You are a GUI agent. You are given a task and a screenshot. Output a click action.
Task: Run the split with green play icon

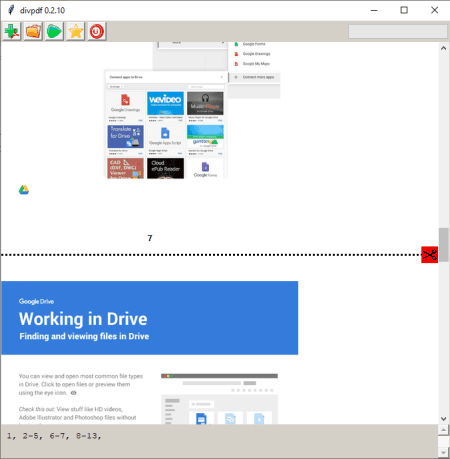(54, 32)
